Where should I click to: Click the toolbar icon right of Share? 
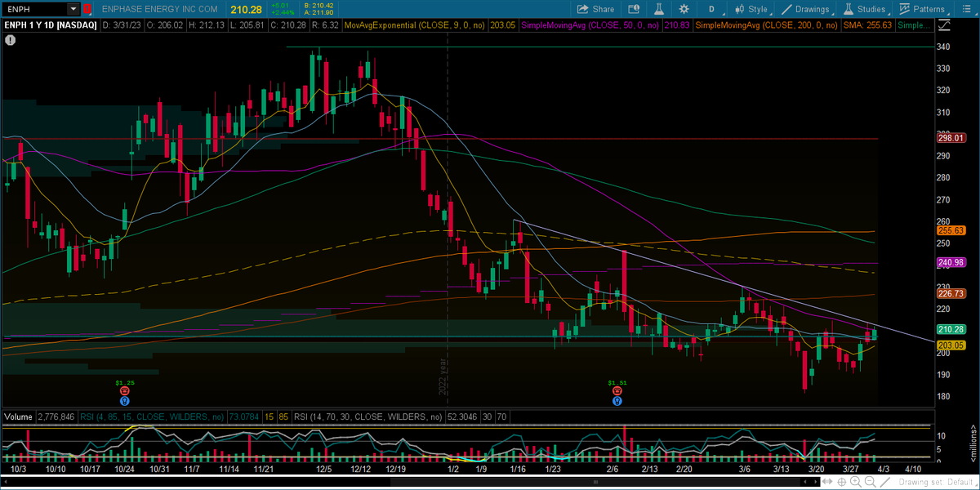[x=633, y=9]
